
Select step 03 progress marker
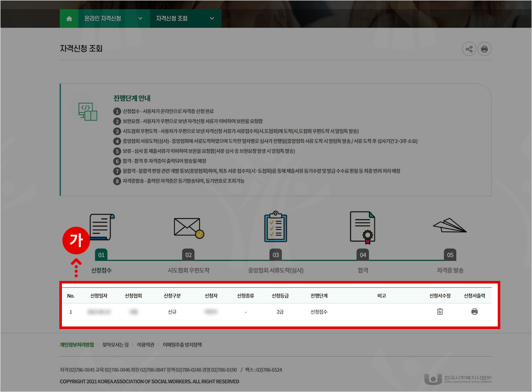point(276,255)
